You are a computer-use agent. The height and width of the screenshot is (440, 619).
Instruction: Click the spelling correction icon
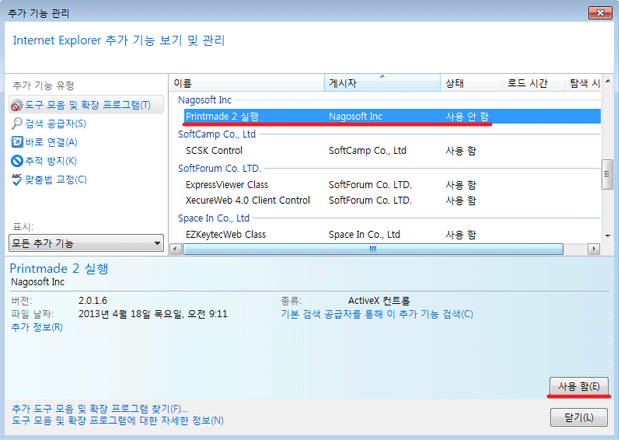(17, 180)
